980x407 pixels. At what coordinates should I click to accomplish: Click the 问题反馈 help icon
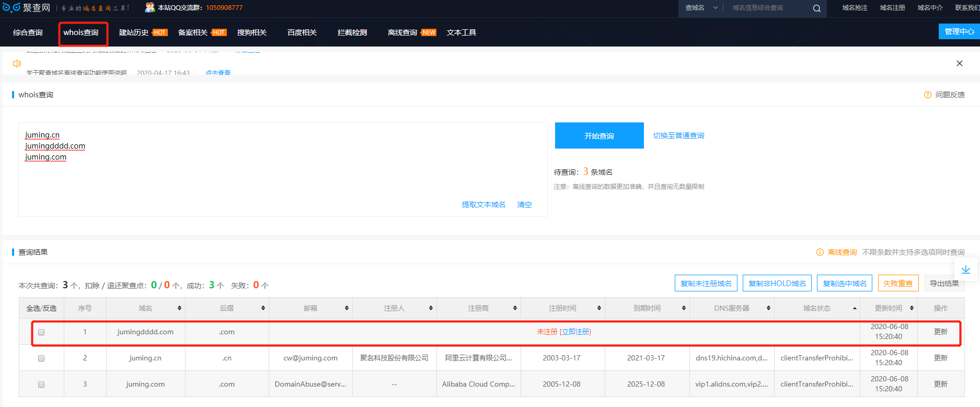[x=927, y=95]
